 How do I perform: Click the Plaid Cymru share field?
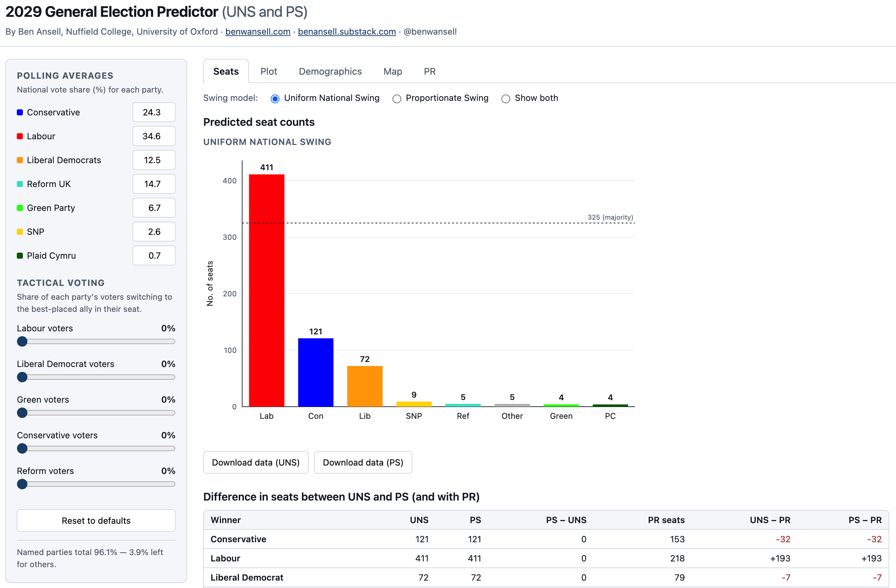(154, 256)
